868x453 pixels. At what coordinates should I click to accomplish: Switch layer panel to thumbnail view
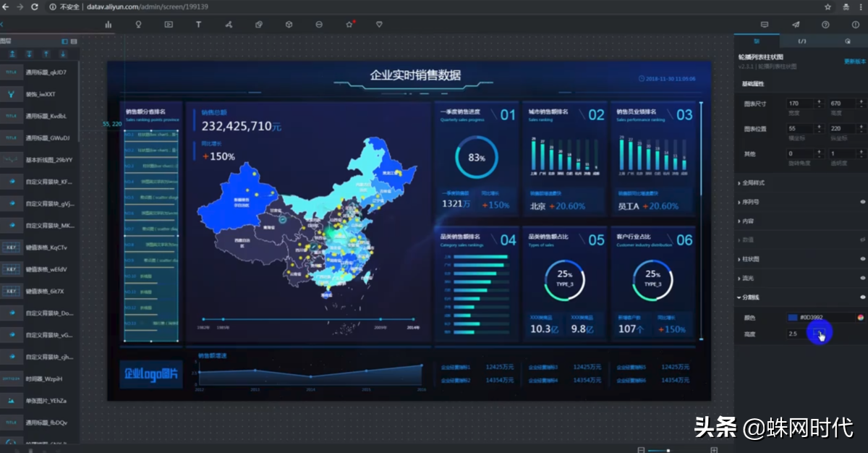pyautogui.click(x=64, y=41)
